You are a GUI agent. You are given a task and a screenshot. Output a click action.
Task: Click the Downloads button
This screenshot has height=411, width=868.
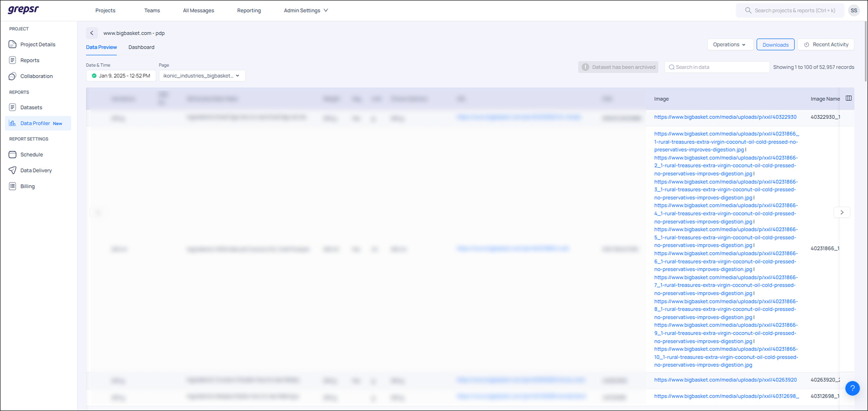coord(775,44)
